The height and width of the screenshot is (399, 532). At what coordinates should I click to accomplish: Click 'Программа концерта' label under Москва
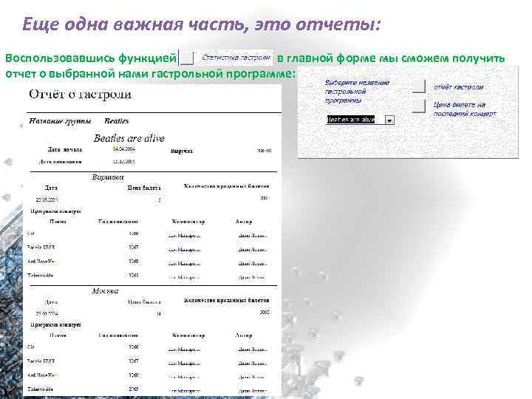pyautogui.click(x=56, y=324)
